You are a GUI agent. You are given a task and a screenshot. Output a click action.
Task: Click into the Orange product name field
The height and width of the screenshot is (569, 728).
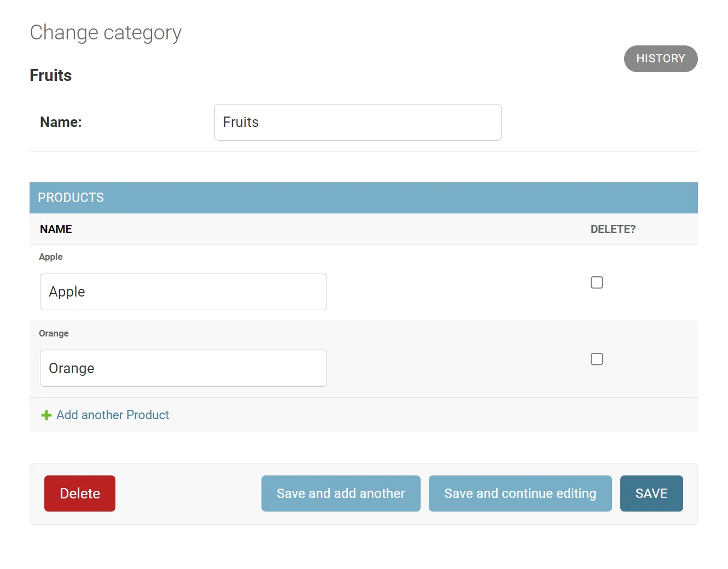(x=183, y=368)
